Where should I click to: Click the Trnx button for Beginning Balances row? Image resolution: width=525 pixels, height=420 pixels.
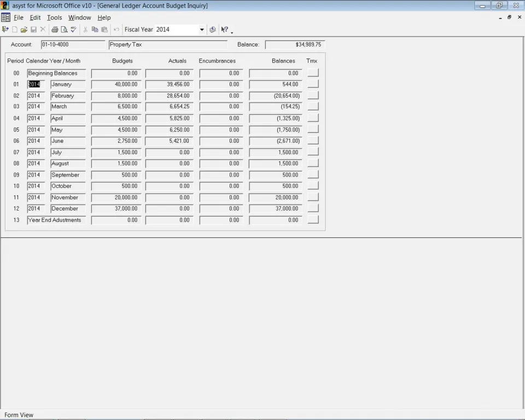pos(313,73)
